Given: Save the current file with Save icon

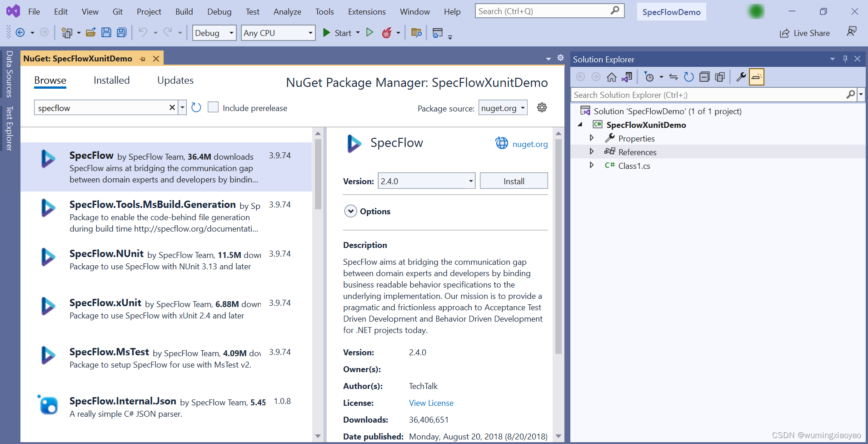Looking at the screenshot, I should click(106, 32).
